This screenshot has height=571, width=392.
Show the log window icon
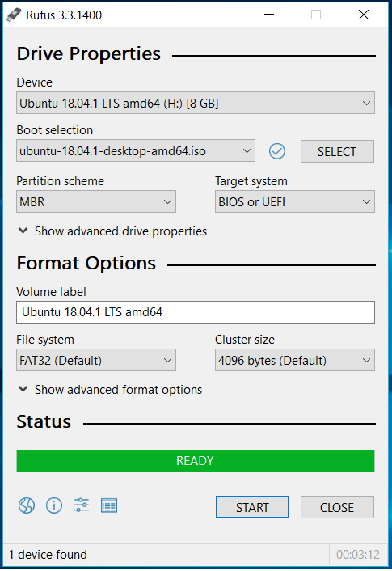click(109, 505)
